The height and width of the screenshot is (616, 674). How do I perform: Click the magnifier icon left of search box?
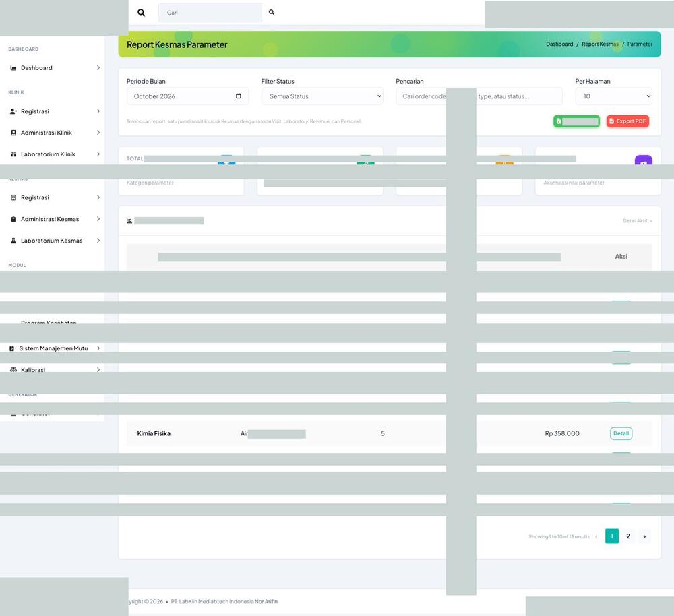point(141,13)
